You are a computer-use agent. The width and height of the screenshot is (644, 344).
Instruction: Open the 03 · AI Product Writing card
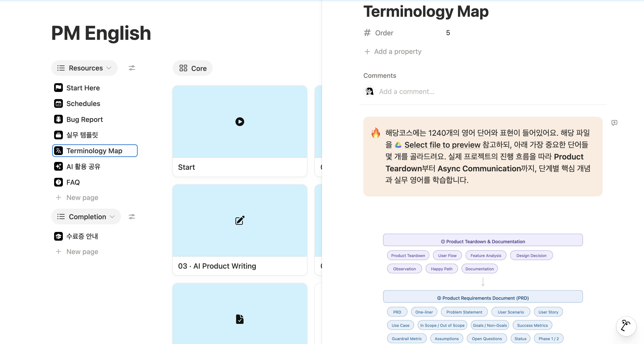239,230
